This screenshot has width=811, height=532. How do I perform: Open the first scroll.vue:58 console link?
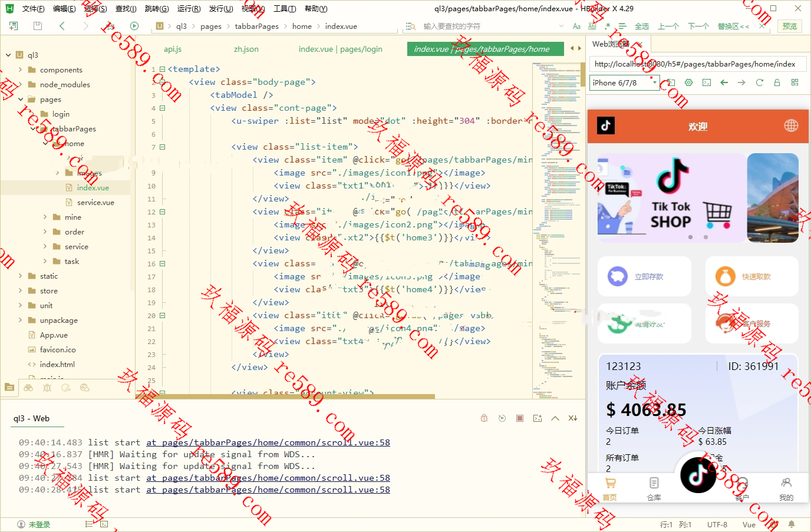(x=268, y=442)
